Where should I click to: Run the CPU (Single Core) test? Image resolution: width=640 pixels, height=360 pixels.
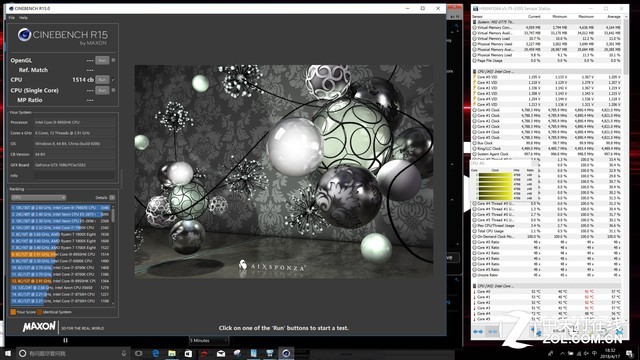coord(102,90)
